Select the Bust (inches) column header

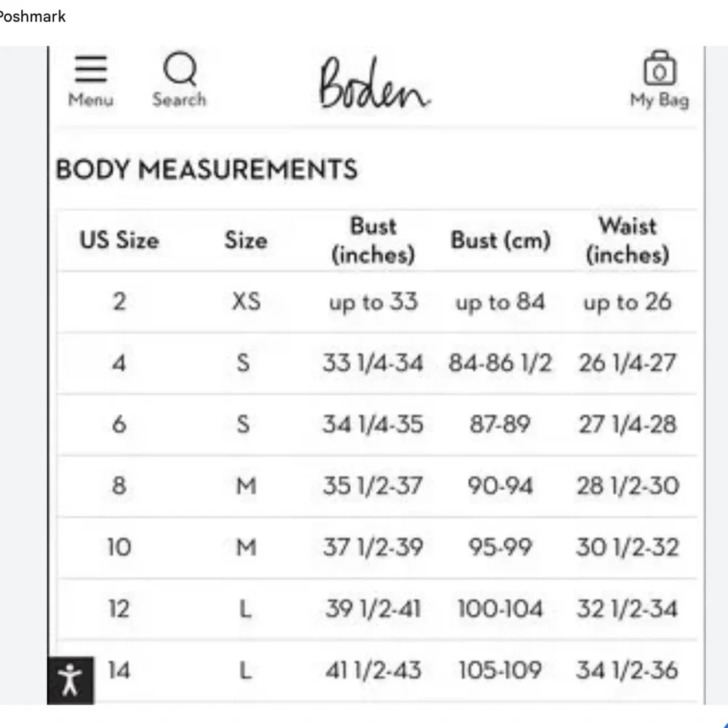pyautogui.click(x=373, y=240)
